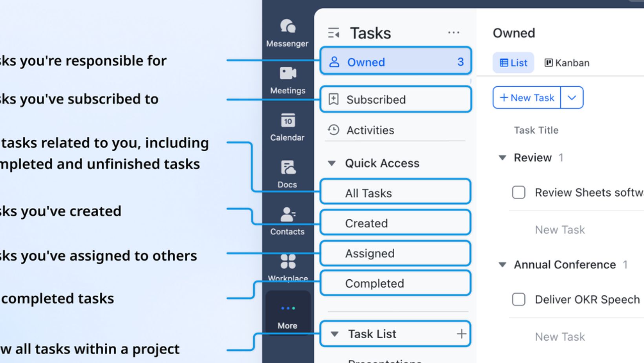Open the New Task dropdown arrow
This screenshot has width=644, height=363.
[572, 98]
